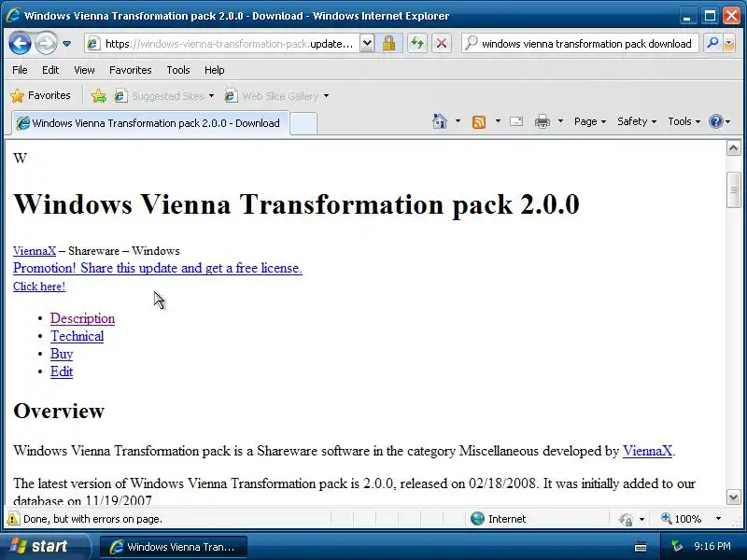The width and height of the screenshot is (747, 560).
Task: Click the scrollbar up arrow
Action: 734,148
